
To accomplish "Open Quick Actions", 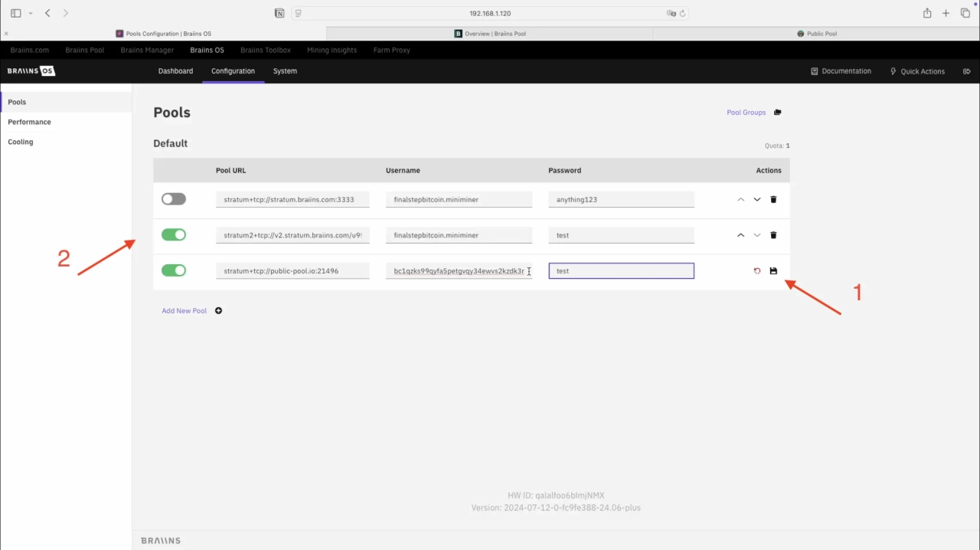I will tap(917, 71).
